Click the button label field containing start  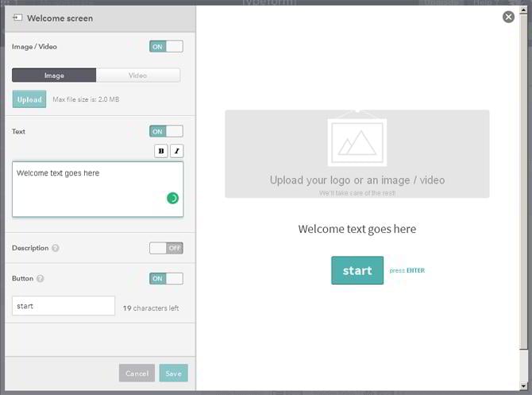coord(64,306)
